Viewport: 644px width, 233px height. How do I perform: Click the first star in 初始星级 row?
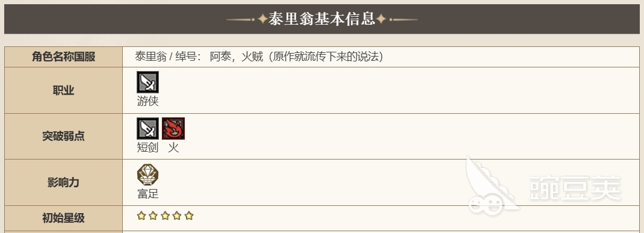141,216
